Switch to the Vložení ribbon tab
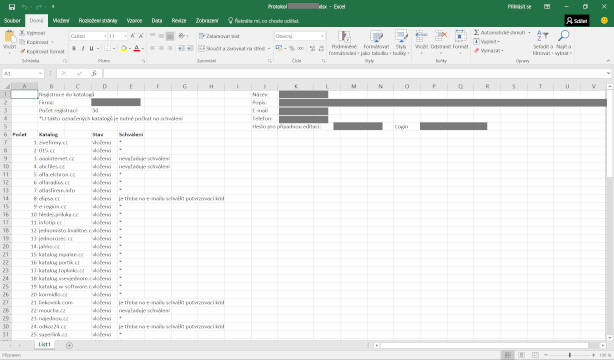 click(x=61, y=20)
